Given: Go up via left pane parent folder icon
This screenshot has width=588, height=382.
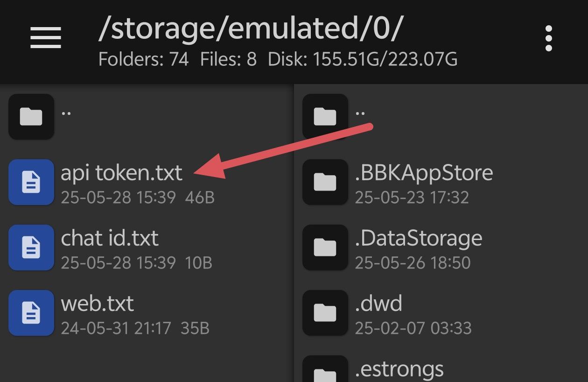Looking at the screenshot, I should click(31, 117).
